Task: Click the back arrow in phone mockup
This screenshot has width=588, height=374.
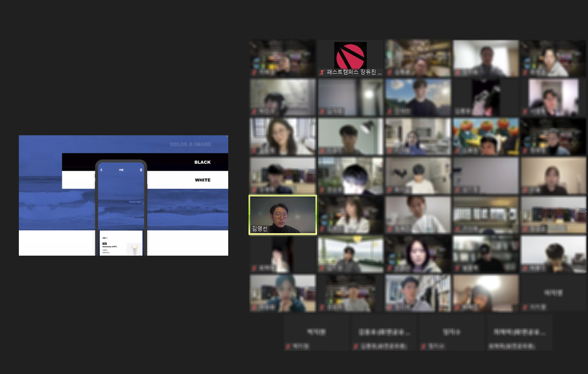Action: tap(101, 170)
